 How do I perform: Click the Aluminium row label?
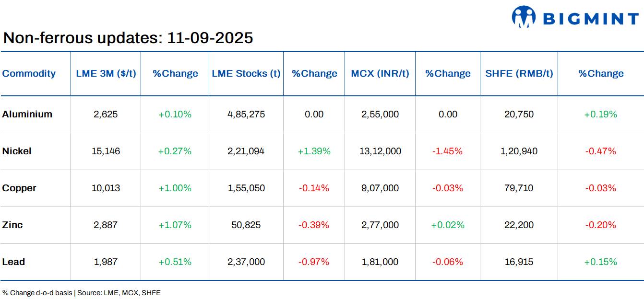click(x=27, y=114)
